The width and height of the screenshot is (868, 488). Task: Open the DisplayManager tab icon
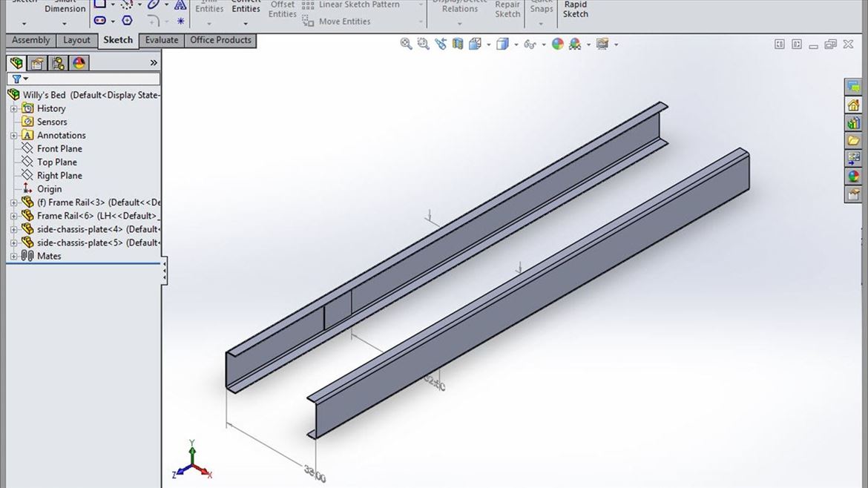coord(79,63)
